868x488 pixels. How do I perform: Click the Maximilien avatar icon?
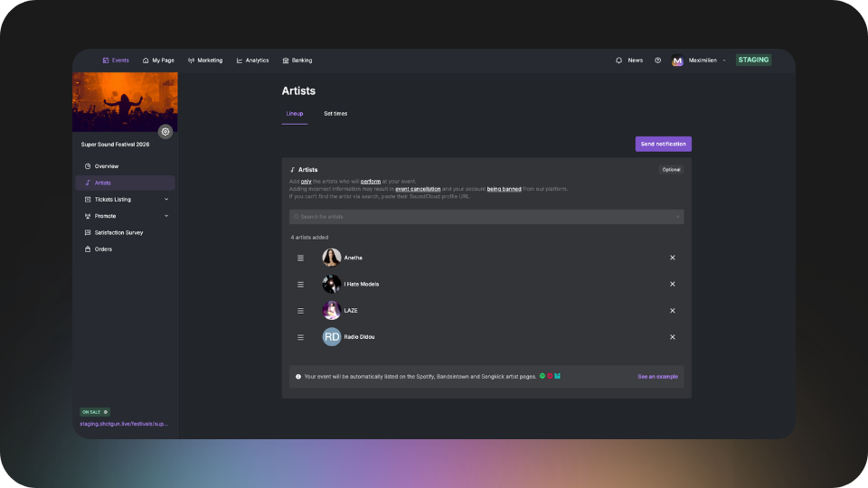point(677,61)
